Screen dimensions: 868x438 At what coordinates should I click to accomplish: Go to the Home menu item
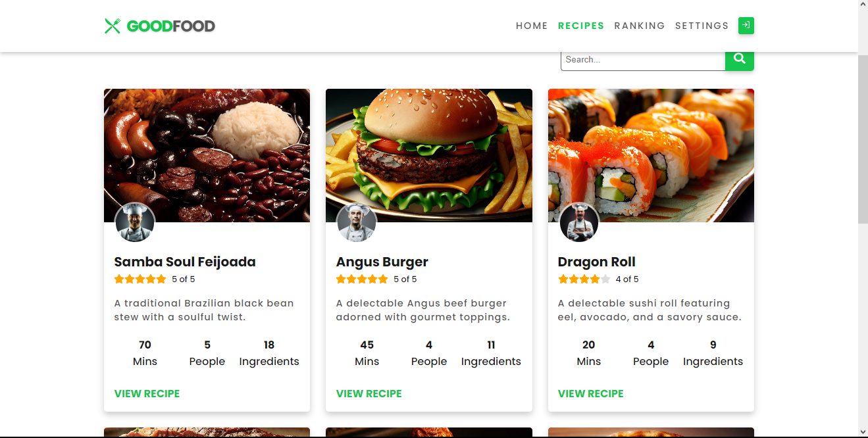pos(532,26)
